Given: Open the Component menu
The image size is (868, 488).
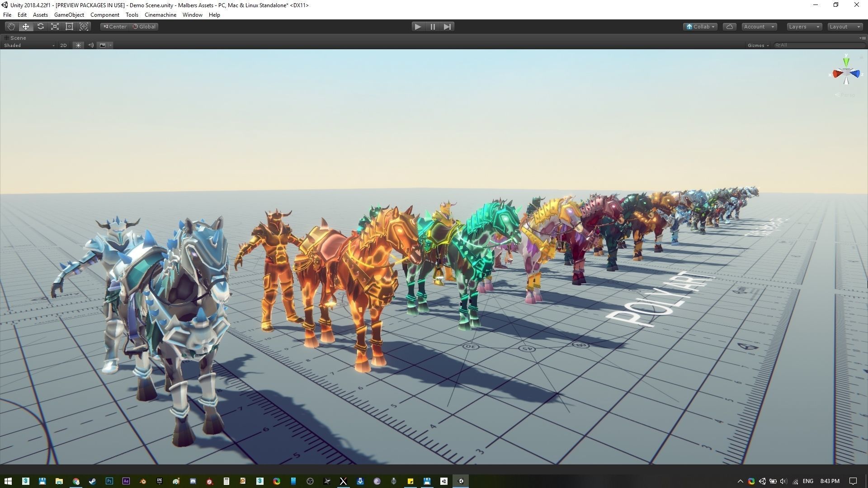Looking at the screenshot, I should pyautogui.click(x=105, y=15).
